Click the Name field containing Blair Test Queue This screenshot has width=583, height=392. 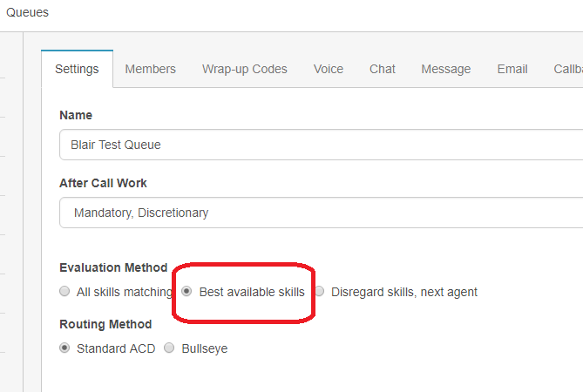322,145
